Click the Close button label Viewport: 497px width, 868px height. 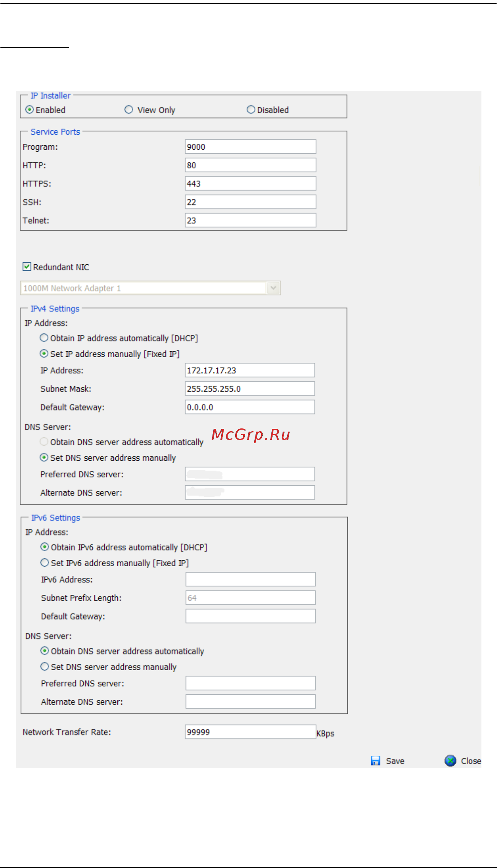471,761
